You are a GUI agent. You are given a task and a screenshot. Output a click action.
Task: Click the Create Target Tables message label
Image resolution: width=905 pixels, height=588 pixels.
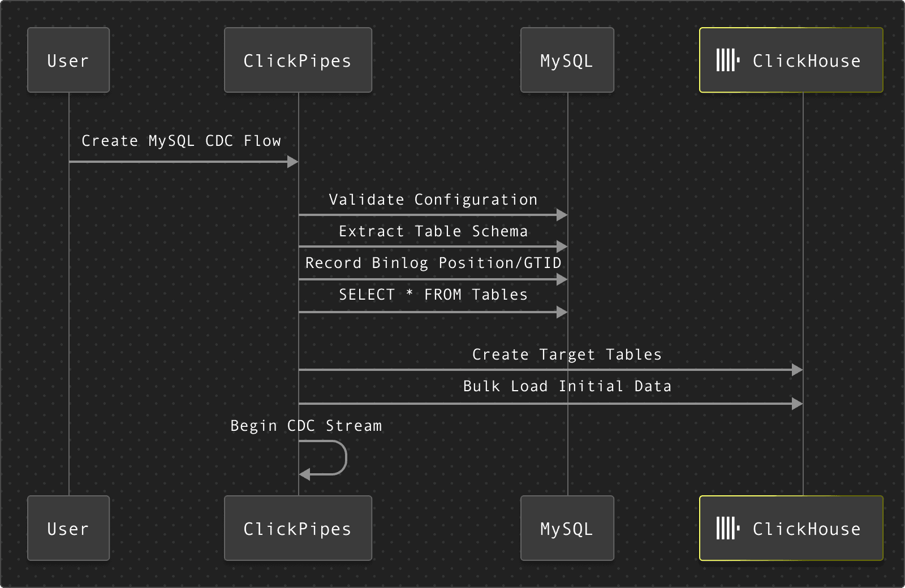point(567,354)
